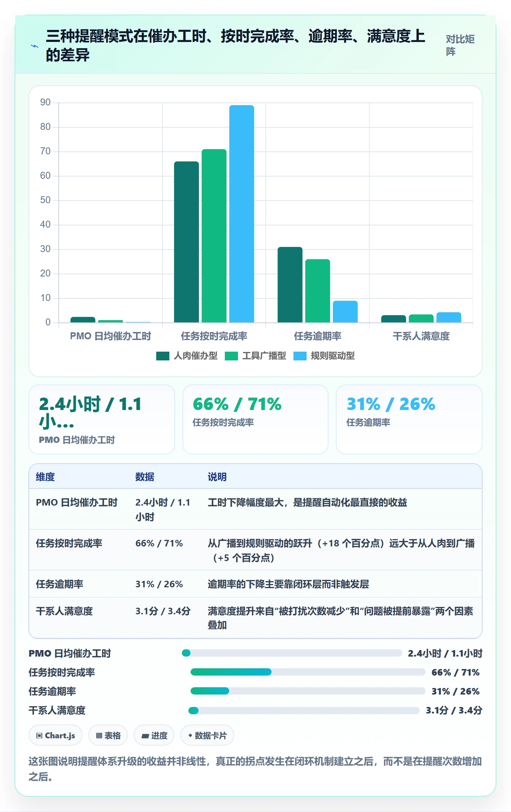Click the 2.4小时 / 1.1小时 progress value

[445, 653]
